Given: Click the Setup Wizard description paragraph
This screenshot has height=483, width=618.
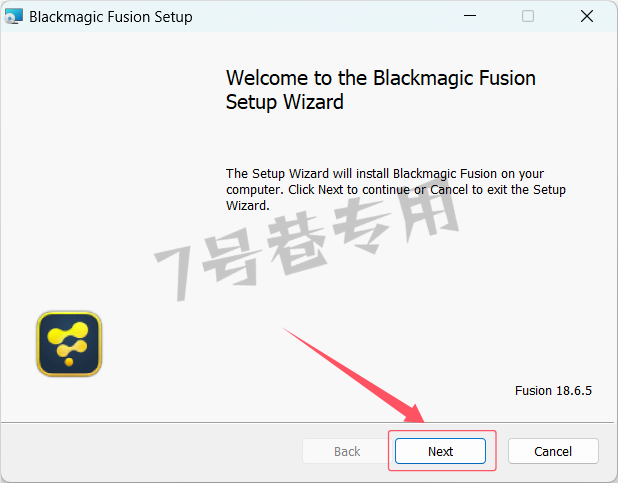Looking at the screenshot, I should click(x=396, y=190).
